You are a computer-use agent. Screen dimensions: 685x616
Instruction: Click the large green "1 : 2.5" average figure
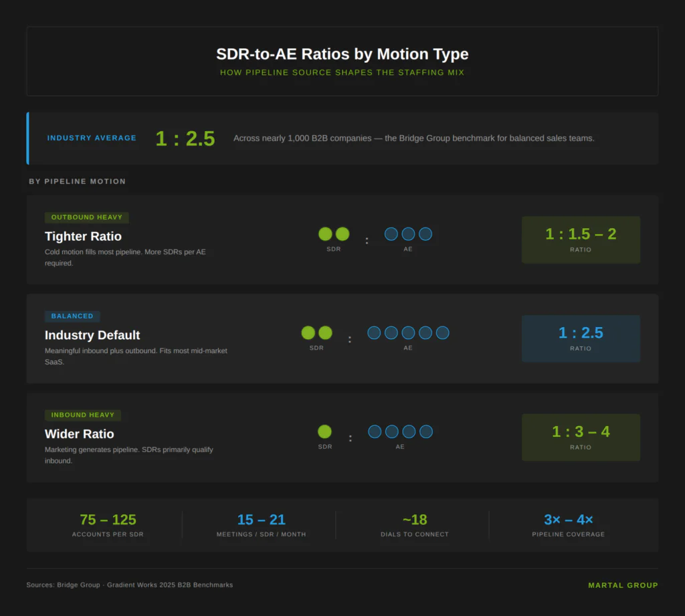coord(185,139)
